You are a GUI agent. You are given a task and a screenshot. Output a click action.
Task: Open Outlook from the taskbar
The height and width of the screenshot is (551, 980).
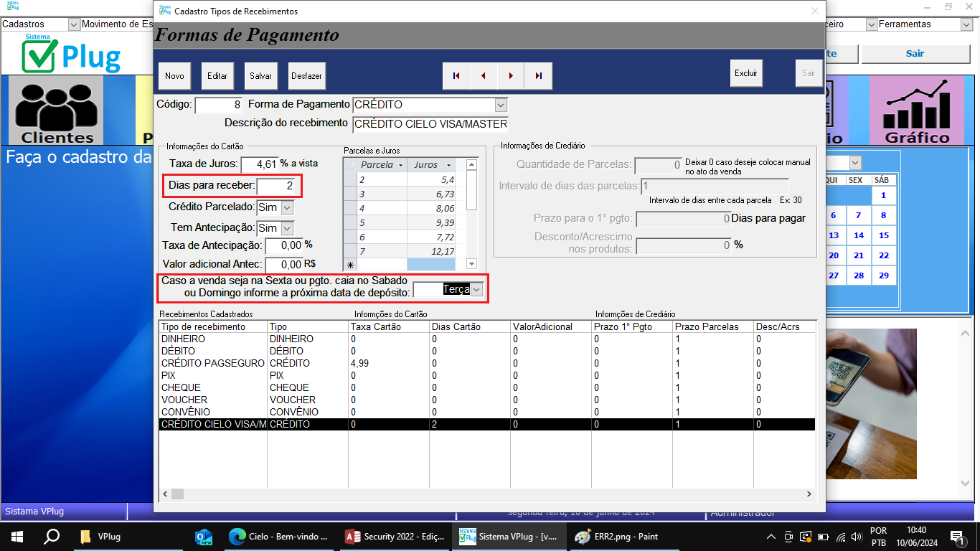click(204, 536)
